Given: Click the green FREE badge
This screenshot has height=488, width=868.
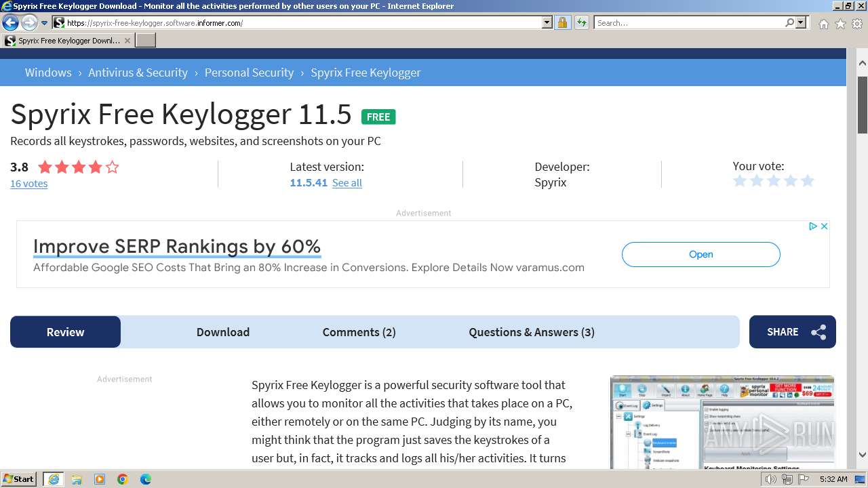Looking at the screenshot, I should (x=378, y=117).
